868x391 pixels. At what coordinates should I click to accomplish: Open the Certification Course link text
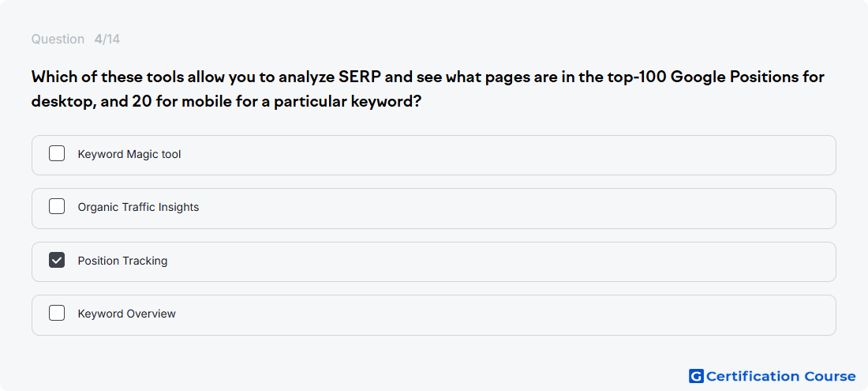[780, 377]
